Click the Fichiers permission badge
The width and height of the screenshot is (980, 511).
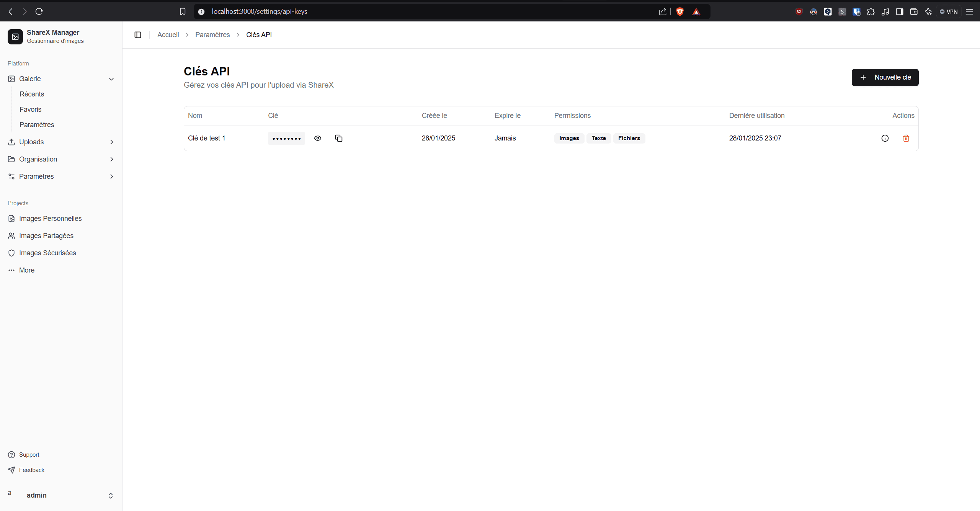click(629, 138)
